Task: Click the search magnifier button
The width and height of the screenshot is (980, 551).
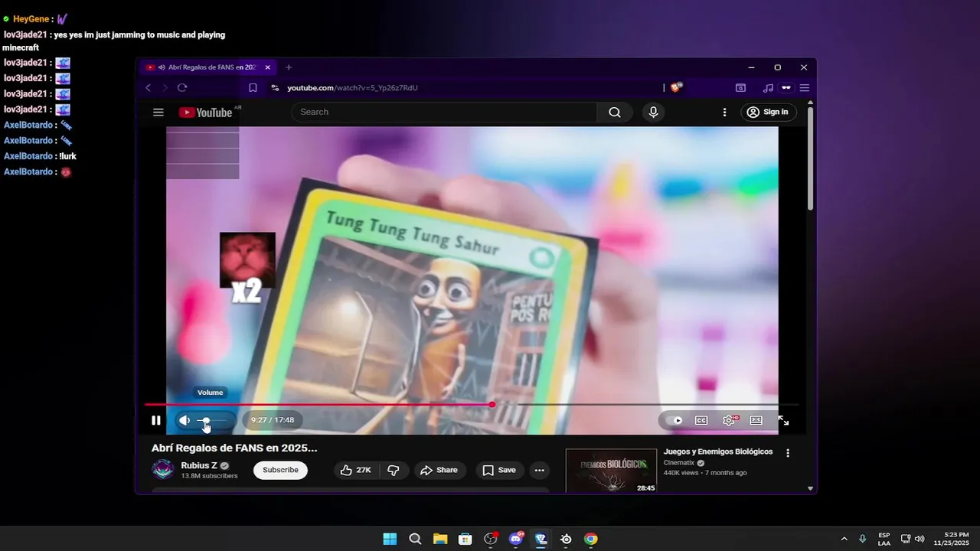Action: click(615, 112)
